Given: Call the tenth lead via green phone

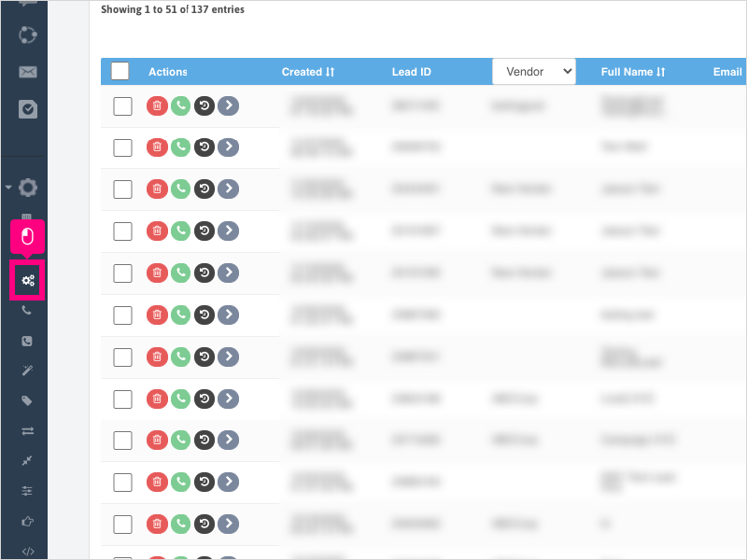Looking at the screenshot, I should pyautogui.click(x=180, y=482).
